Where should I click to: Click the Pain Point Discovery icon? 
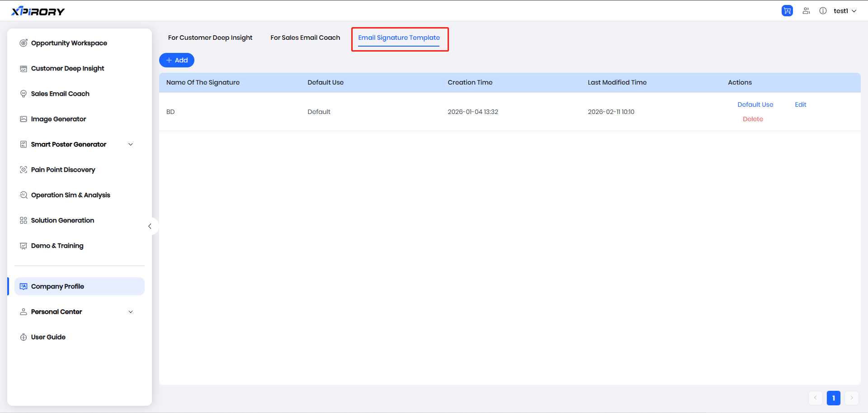24,170
